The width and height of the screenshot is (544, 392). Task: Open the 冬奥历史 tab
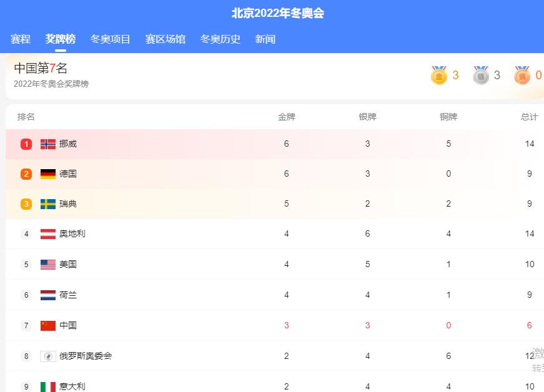(220, 38)
